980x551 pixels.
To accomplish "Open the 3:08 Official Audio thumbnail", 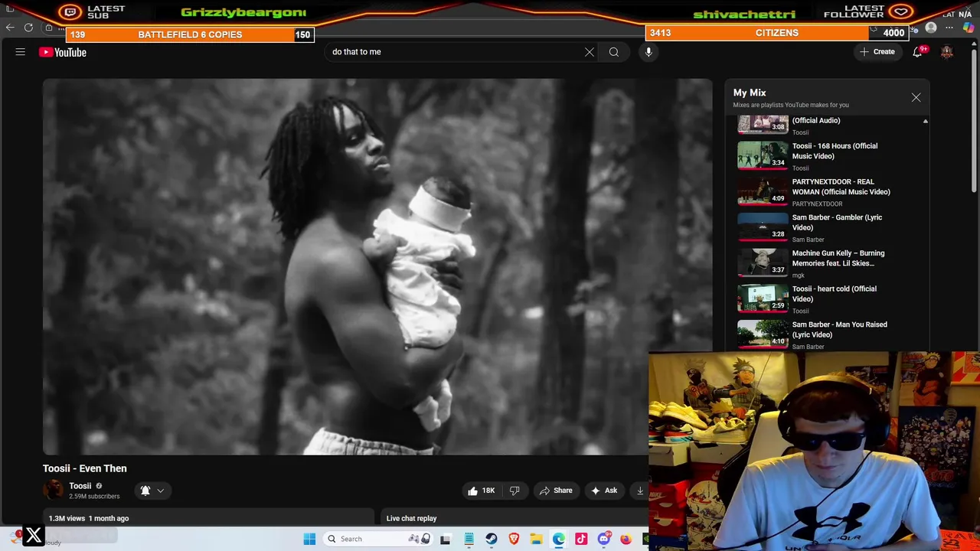I will click(763, 125).
